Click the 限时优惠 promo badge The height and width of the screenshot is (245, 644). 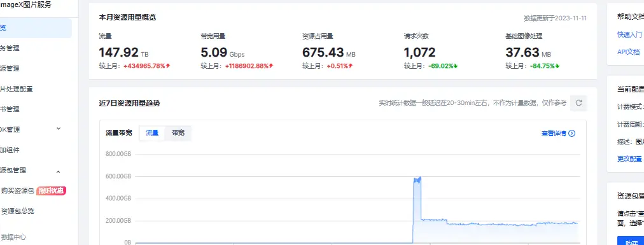click(x=52, y=191)
